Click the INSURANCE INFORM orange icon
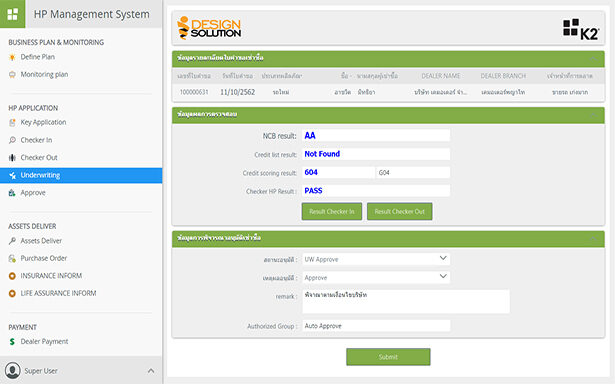 click(12, 276)
